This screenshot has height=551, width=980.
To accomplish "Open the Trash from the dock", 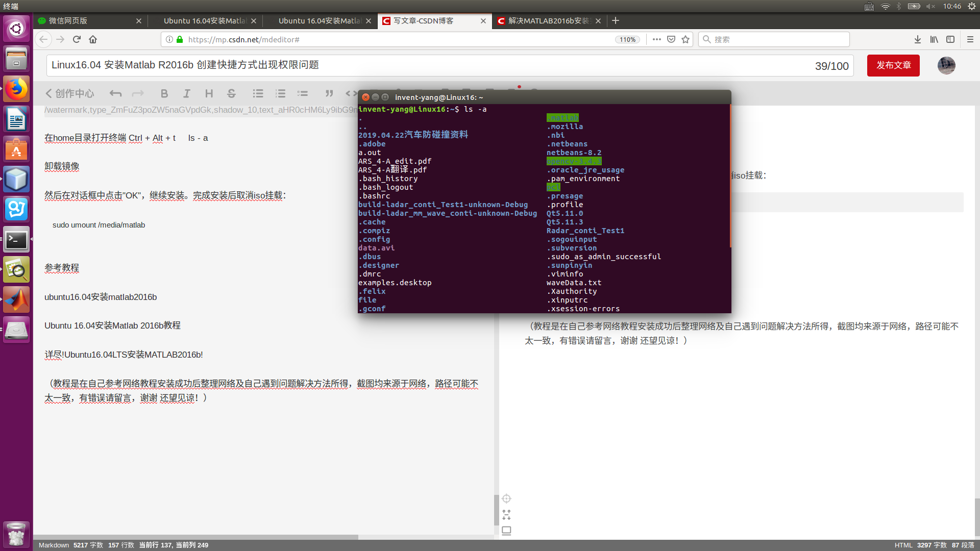I will coord(16,534).
